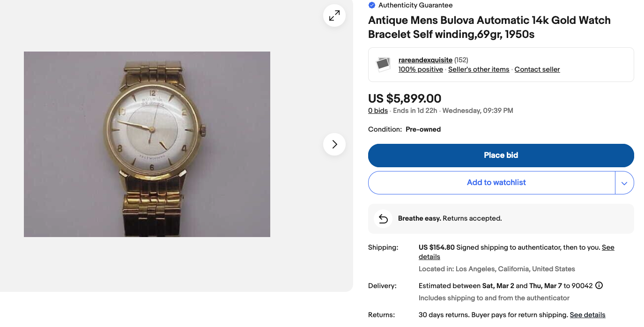Open Seller's other items link

click(x=479, y=69)
